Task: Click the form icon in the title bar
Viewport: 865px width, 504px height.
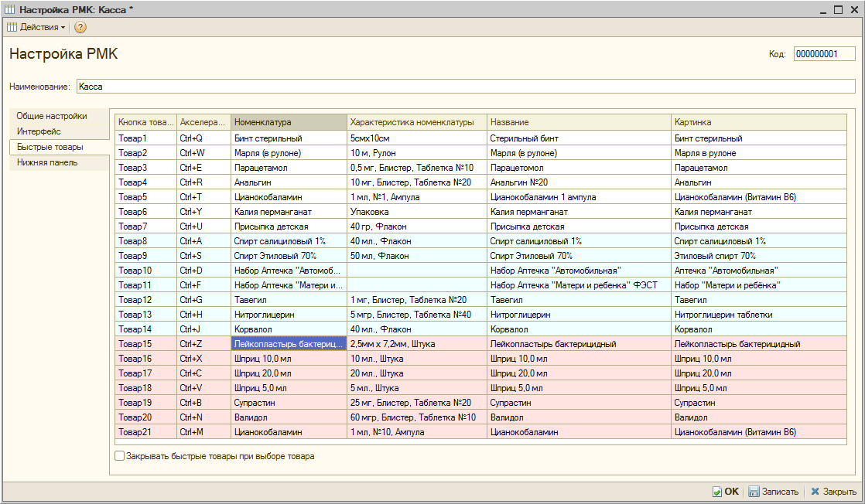Action: coord(9,9)
